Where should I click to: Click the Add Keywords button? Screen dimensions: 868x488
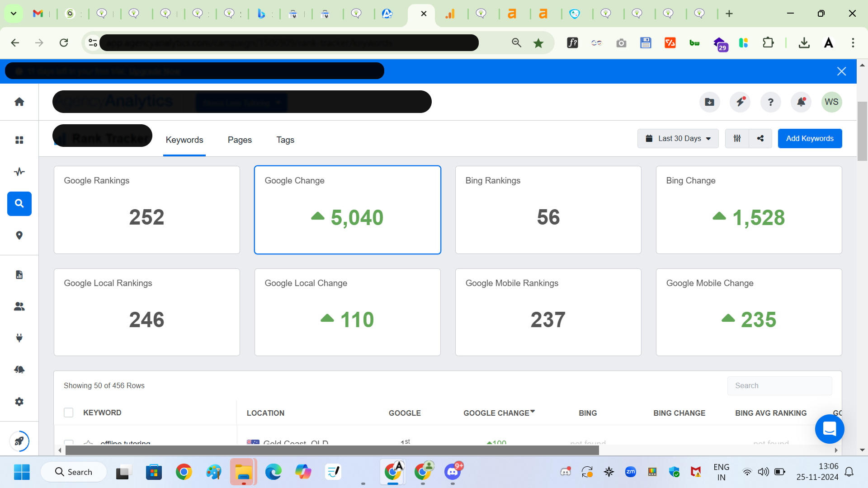(809, 139)
